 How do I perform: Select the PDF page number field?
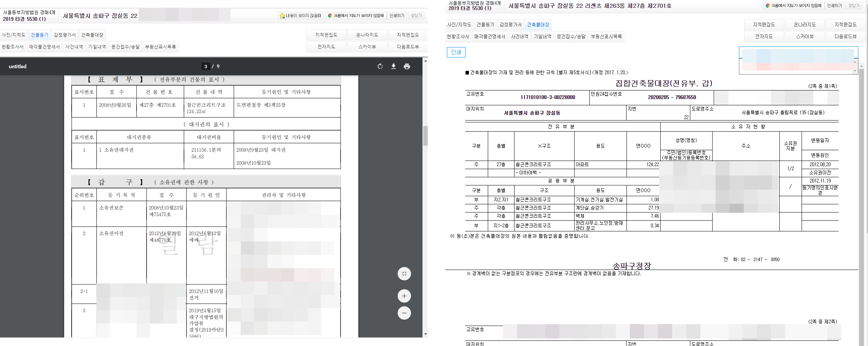pos(206,66)
